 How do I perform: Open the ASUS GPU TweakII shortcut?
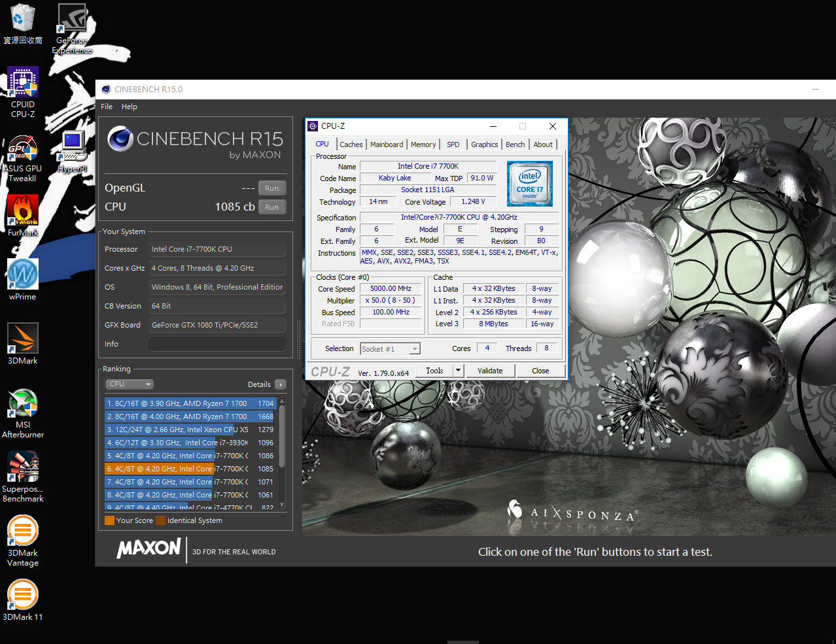(23, 158)
